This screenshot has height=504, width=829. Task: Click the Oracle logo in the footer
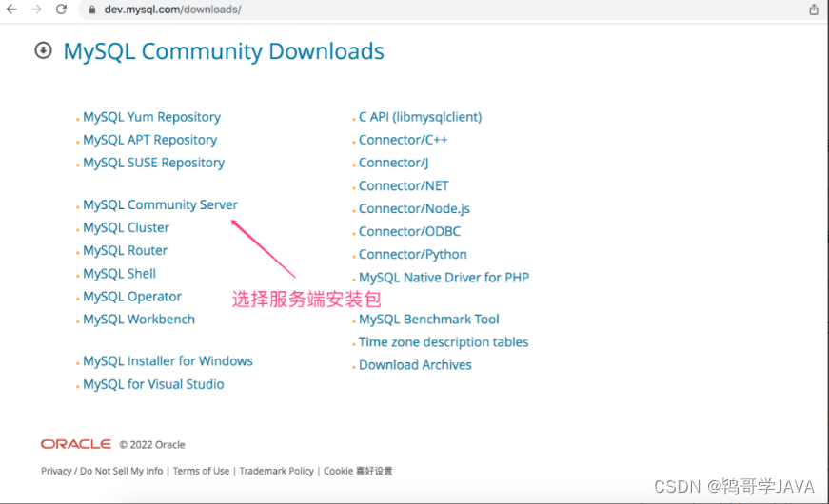[x=76, y=444]
